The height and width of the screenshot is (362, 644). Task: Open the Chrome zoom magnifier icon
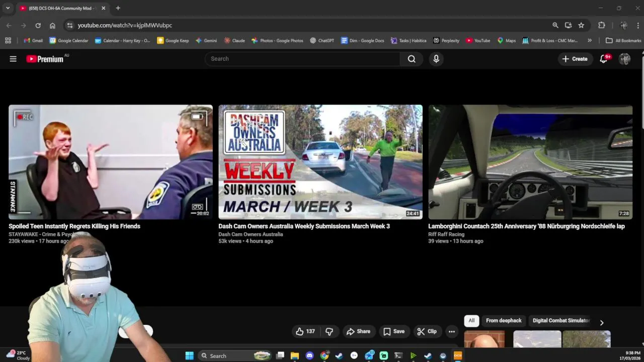pyautogui.click(x=555, y=25)
